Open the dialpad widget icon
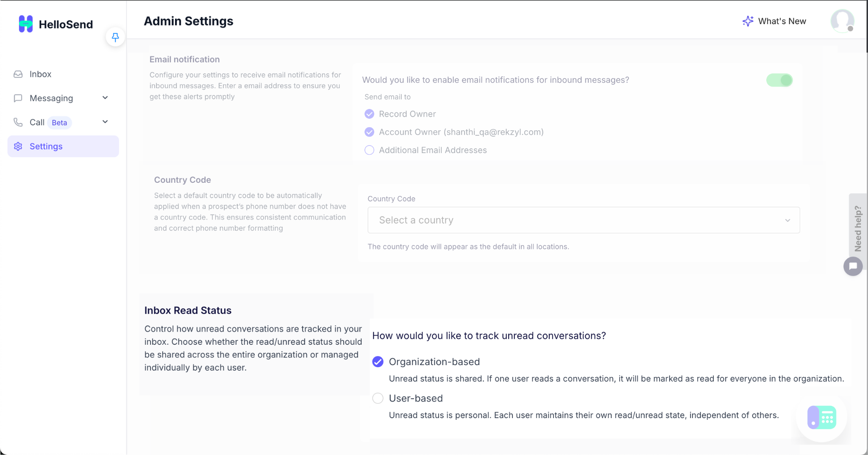This screenshot has height=455, width=868. point(821,417)
